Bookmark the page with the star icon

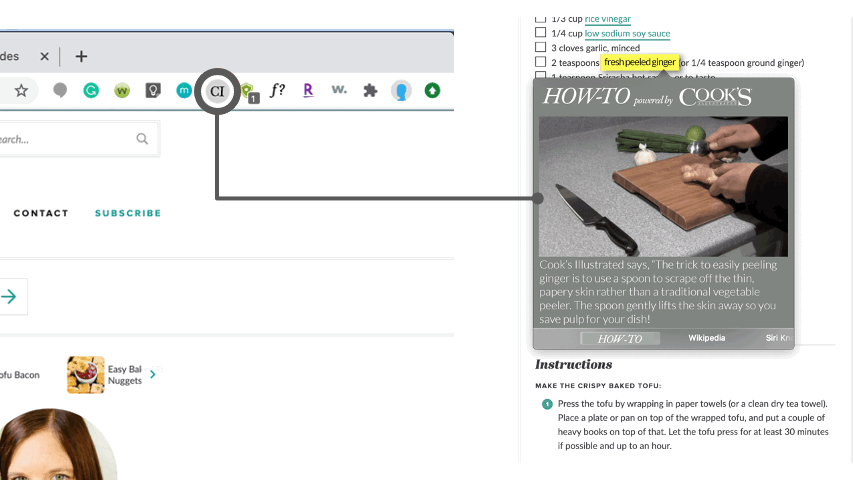tap(21, 90)
